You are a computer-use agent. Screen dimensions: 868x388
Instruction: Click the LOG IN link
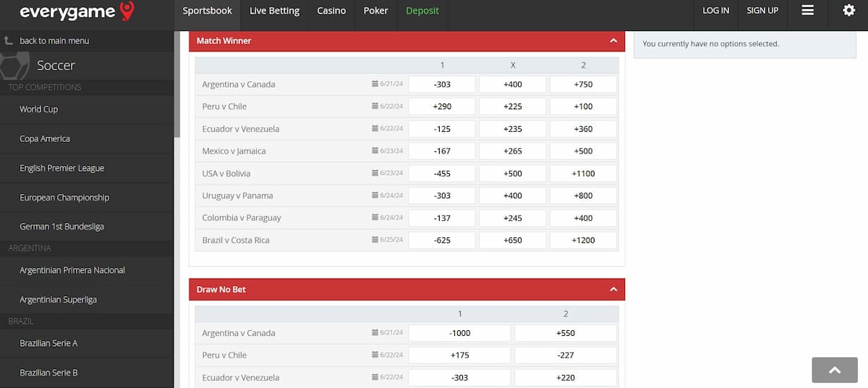click(x=716, y=11)
